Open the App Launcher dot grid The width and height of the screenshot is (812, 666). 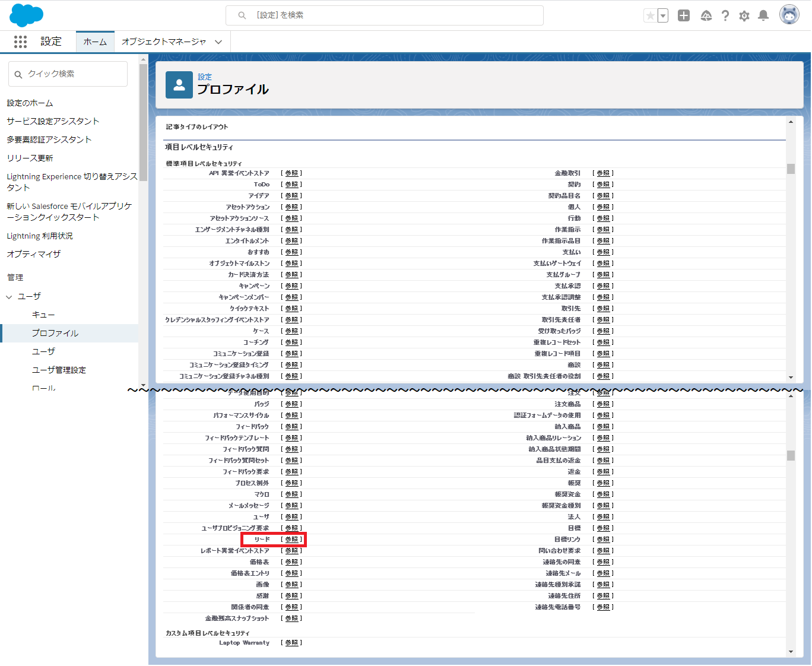[x=20, y=42]
